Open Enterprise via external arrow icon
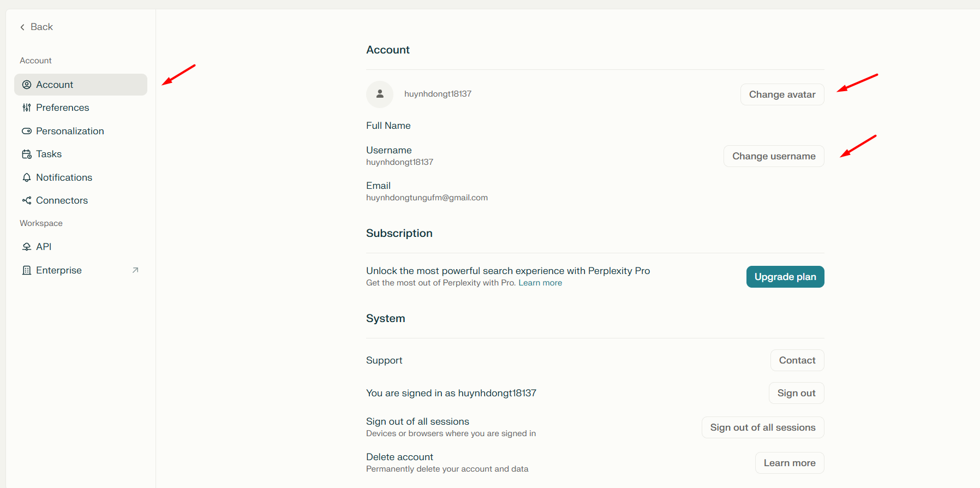 tap(135, 270)
